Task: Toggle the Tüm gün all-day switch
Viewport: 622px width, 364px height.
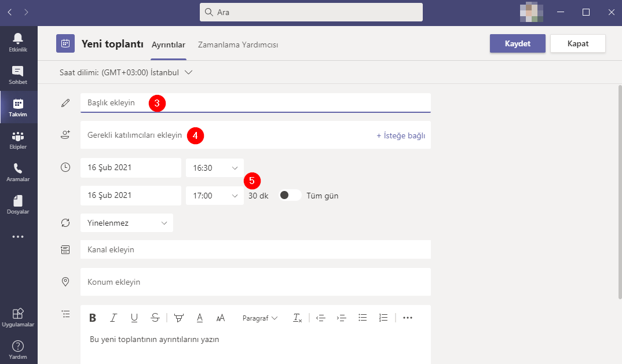Action: (x=290, y=196)
